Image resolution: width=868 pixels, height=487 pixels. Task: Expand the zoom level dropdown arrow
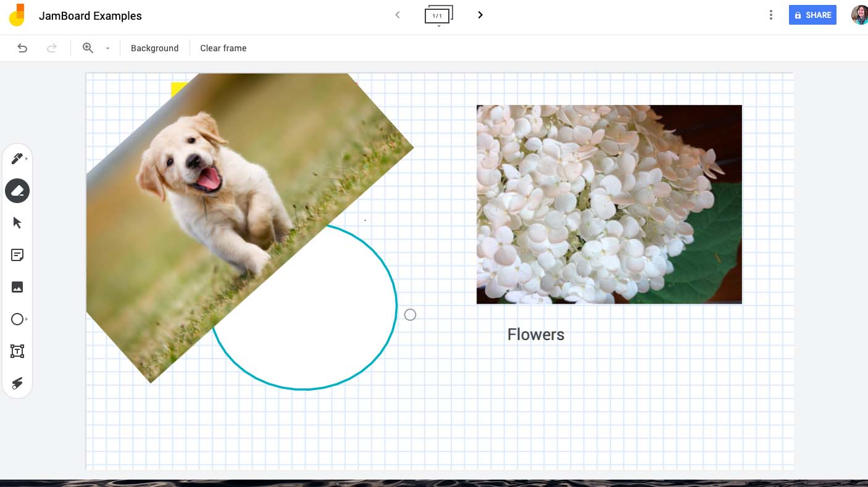point(107,48)
